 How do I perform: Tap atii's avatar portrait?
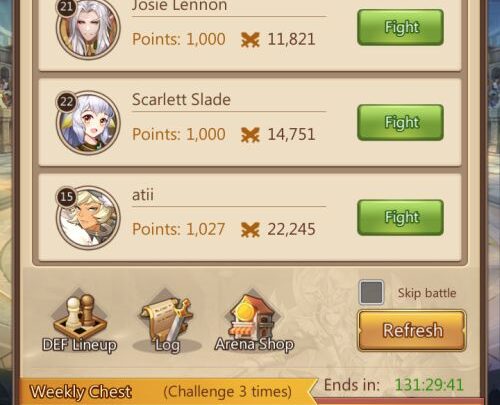pos(88,218)
